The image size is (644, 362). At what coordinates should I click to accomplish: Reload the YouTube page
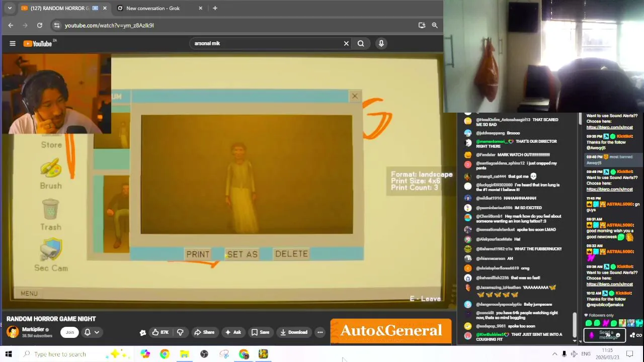pyautogui.click(x=40, y=25)
